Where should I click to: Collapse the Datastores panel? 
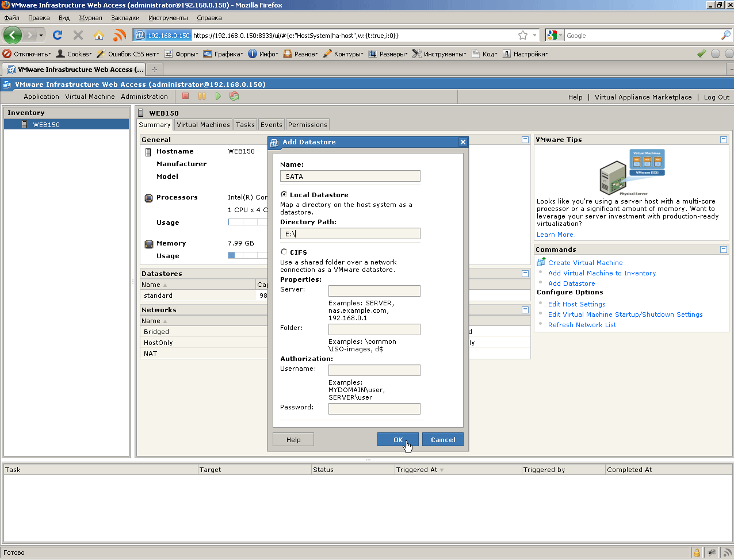525,274
